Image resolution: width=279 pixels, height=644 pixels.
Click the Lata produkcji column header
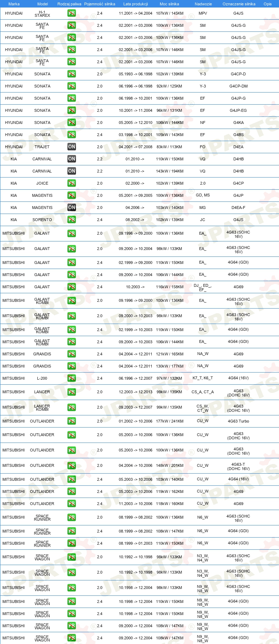pyautogui.click(x=136, y=4)
